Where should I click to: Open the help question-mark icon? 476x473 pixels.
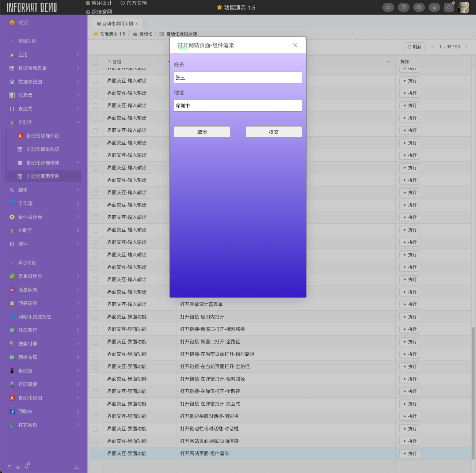(419, 7)
